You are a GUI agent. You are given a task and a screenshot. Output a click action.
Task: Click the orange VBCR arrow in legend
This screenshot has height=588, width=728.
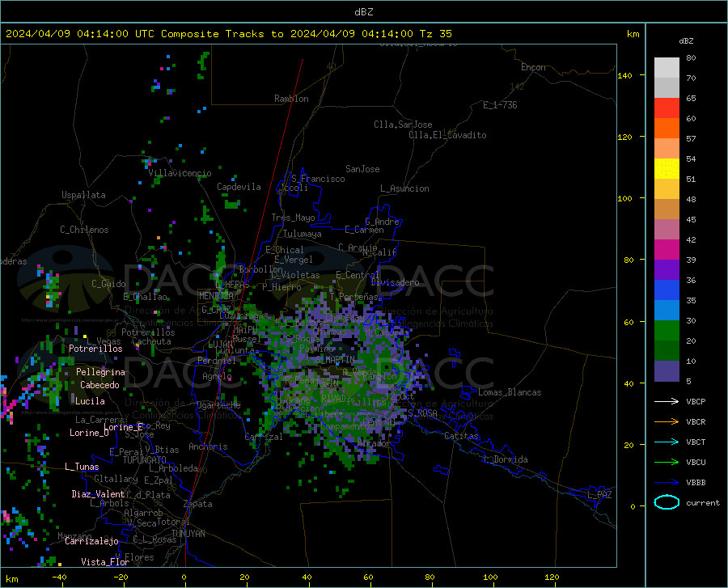click(667, 421)
